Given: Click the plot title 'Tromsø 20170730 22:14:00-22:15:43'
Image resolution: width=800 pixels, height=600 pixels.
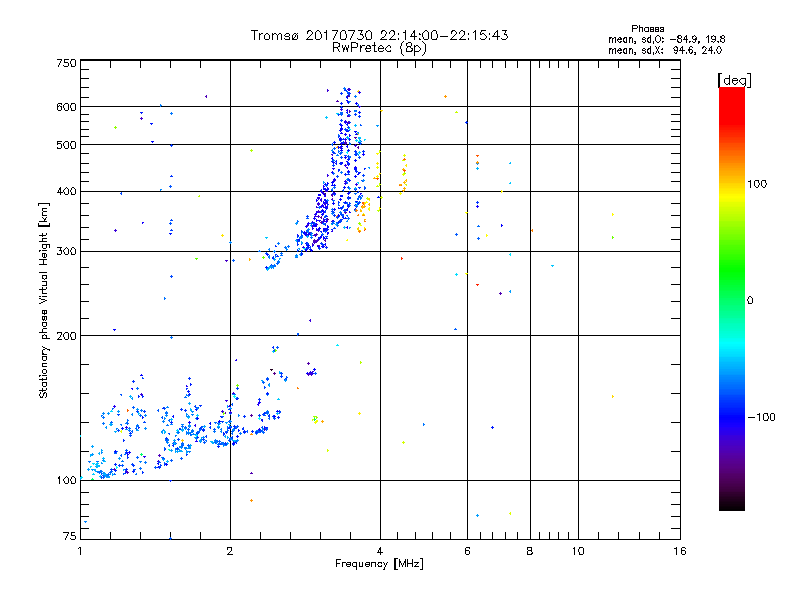Looking at the screenshot, I should (379, 35).
